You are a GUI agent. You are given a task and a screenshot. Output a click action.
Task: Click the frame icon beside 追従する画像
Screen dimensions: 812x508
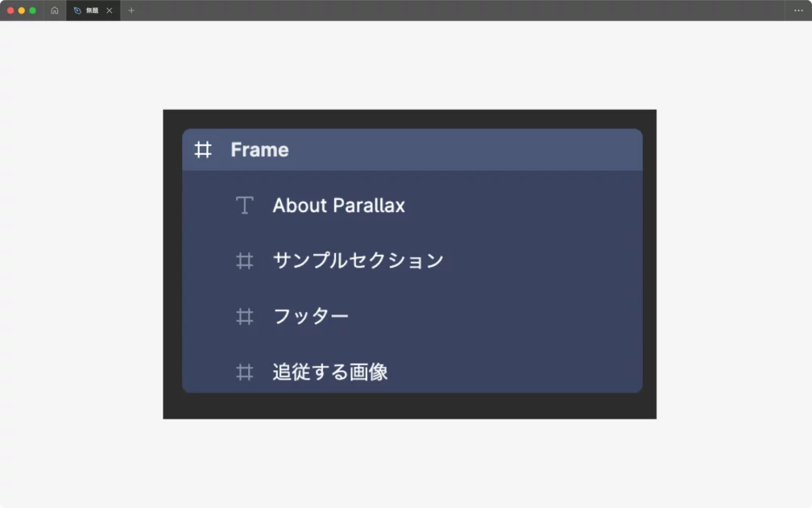[x=244, y=372]
